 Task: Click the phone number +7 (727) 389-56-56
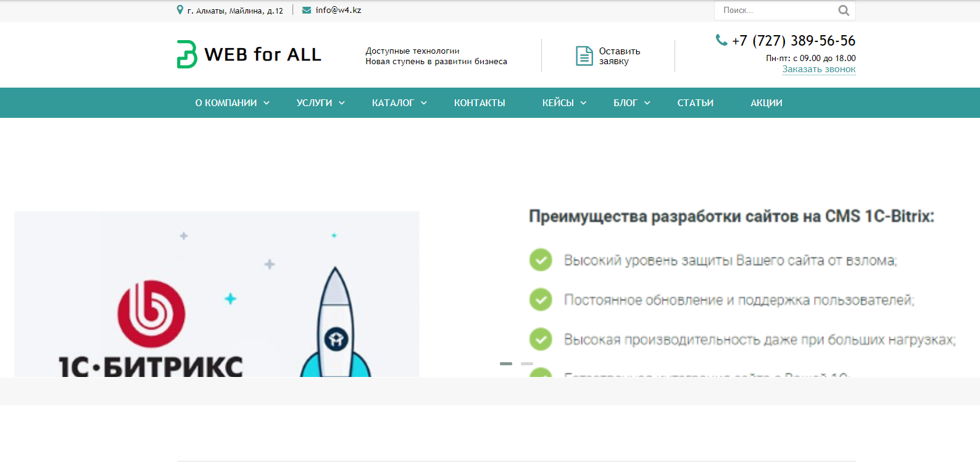tap(794, 41)
